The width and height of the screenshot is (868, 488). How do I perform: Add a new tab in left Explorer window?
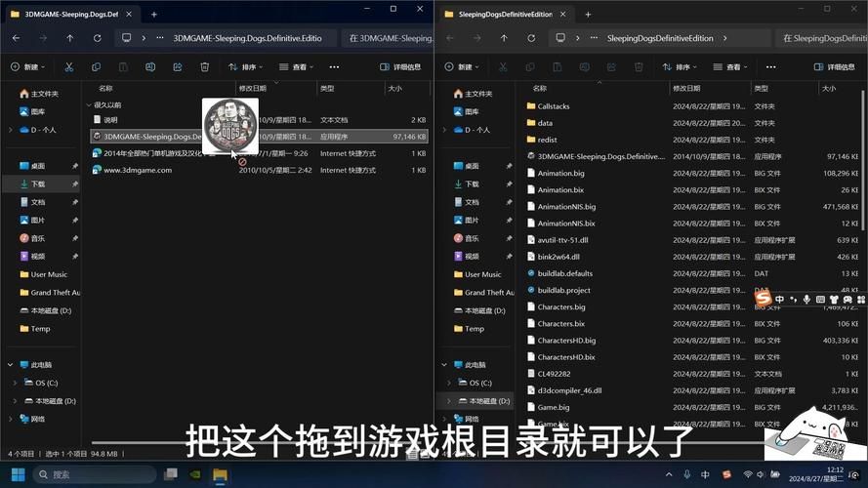click(x=153, y=15)
